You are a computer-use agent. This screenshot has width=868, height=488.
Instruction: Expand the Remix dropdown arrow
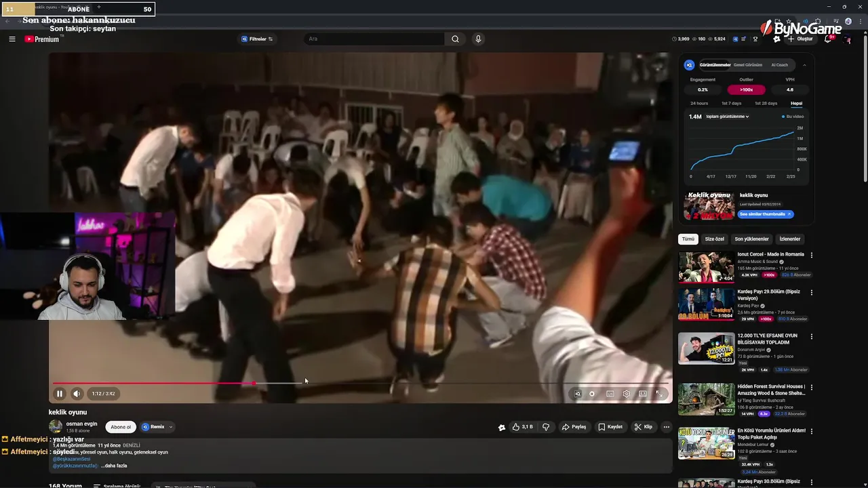pos(171,427)
